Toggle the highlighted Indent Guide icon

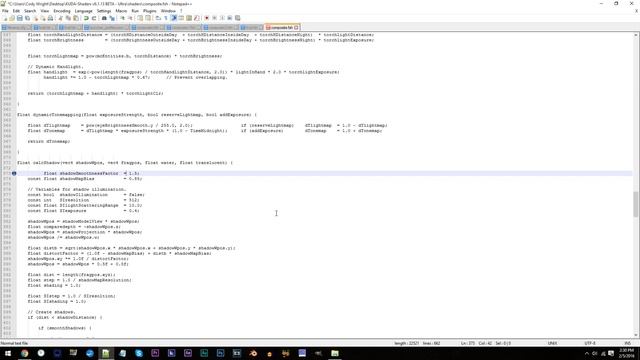(x=173, y=18)
